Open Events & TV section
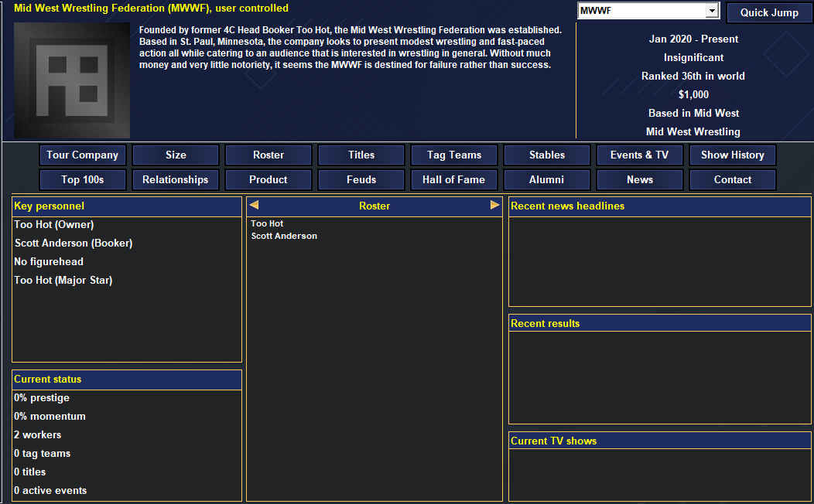Image resolution: width=814 pixels, height=504 pixels. 640,155
